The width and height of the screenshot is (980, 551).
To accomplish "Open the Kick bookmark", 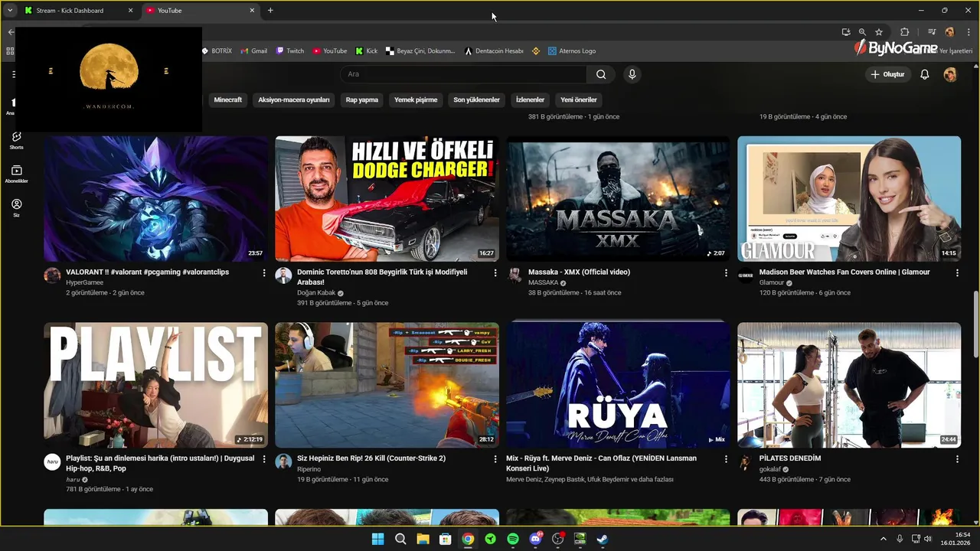I will (366, 51).
